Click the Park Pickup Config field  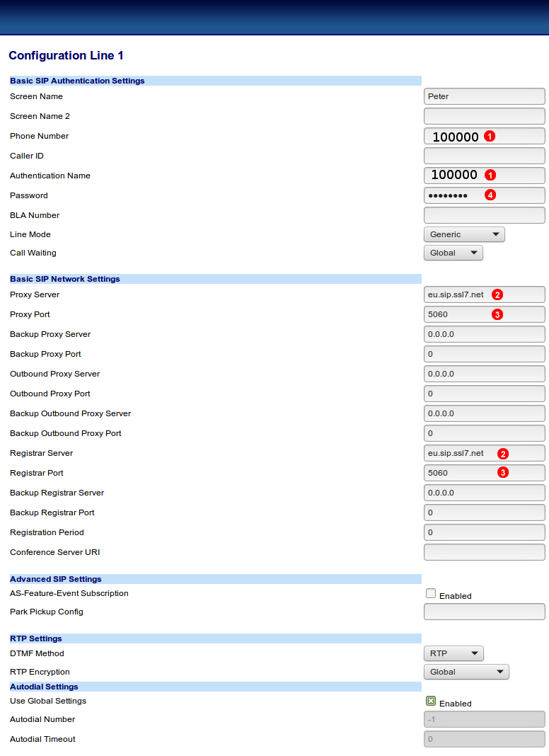[x=484, y=612]
